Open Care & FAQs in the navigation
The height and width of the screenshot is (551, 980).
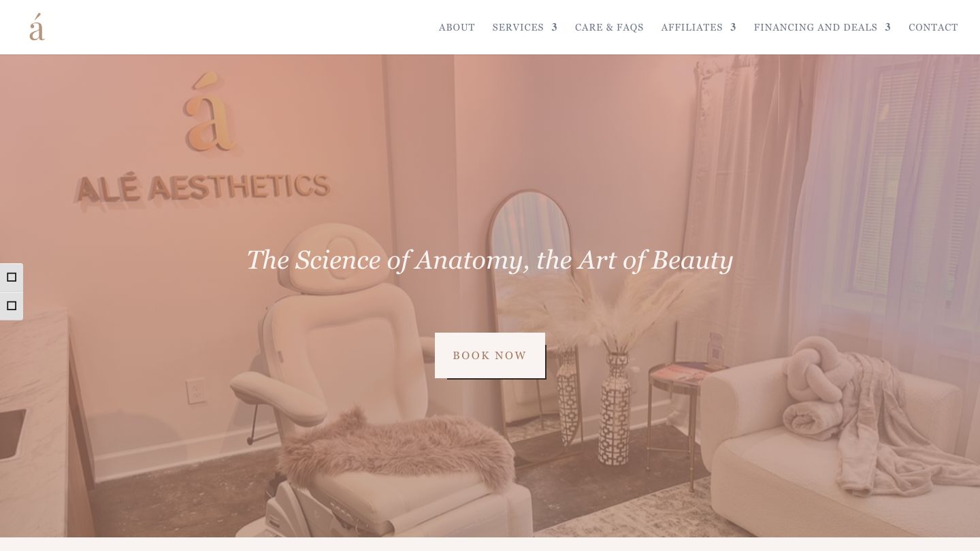pos(609,27)
